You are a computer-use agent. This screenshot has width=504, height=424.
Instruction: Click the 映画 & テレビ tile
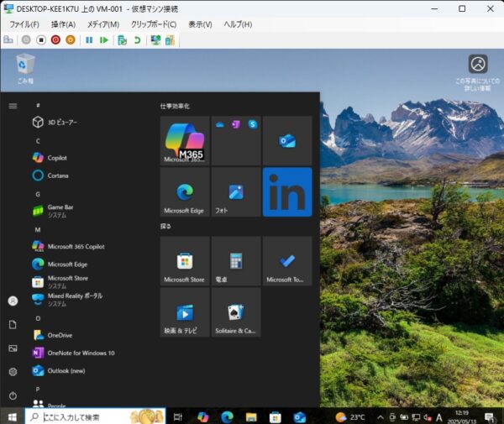tap(185, 312)
